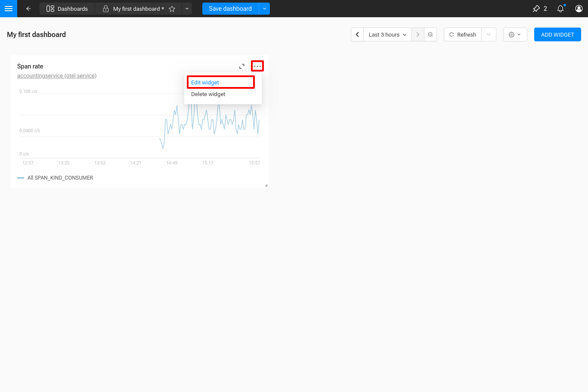588x392 pixels.
Task: Click the widget resize handle corner
Action: [266, 185]
